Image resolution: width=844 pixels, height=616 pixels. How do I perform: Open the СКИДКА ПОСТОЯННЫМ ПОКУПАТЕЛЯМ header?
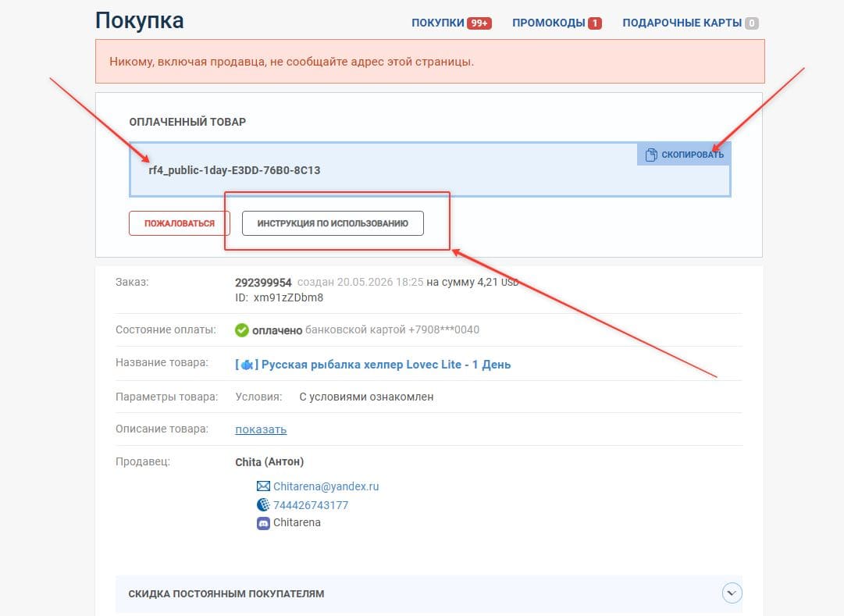[226, 594]
